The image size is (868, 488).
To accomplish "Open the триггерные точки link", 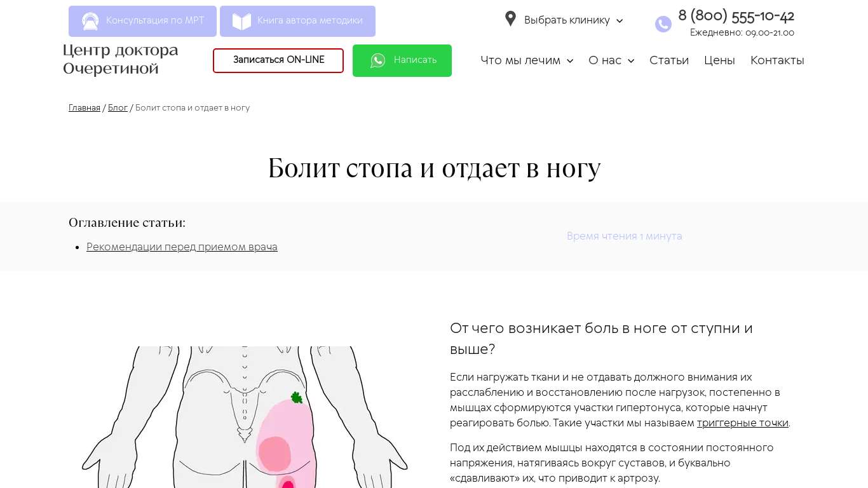I will pyautogui.click(x=743, y=423).
